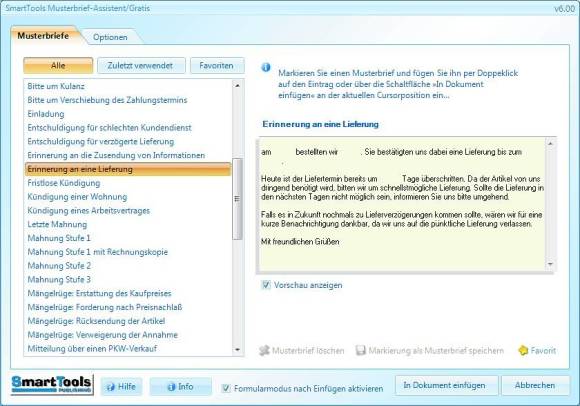
Task: Select the Zuletzt verwendet filter
Action: (141, 65)
